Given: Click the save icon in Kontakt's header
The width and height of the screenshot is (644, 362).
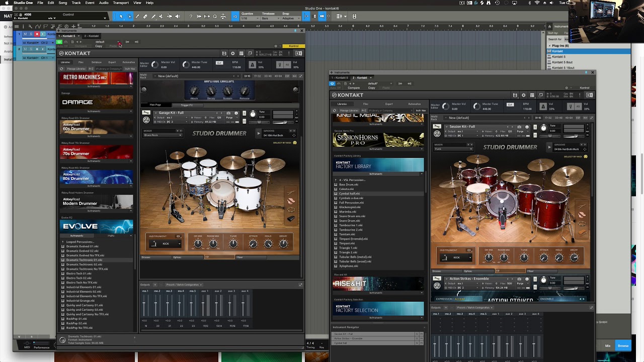Looking at the screenshot, I should 224,53.
